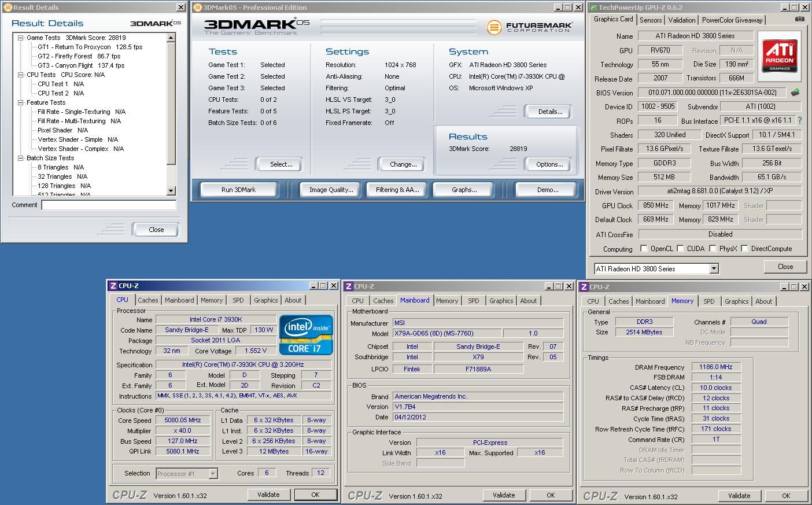Open the Graphs... button

tap(464, 190)
